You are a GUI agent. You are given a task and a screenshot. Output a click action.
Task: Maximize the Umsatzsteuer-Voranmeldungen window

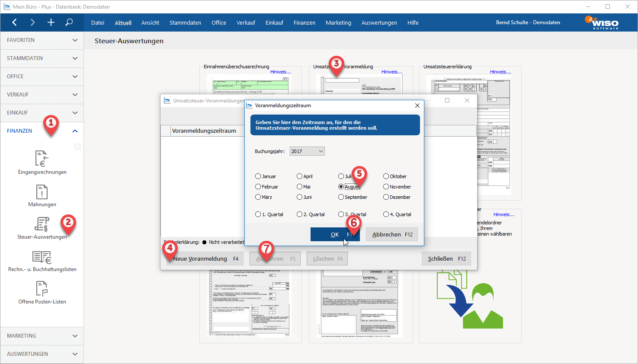tap(447, 100)
